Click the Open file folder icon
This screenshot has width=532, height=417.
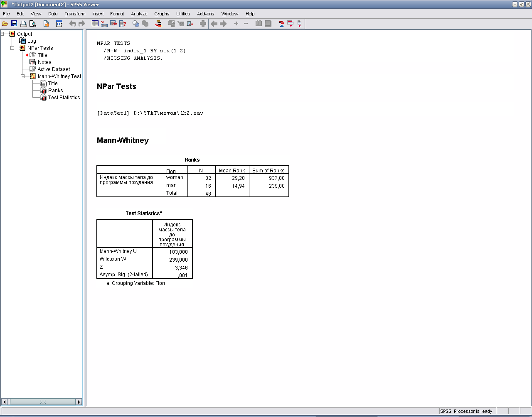click(x=5, y=24)
